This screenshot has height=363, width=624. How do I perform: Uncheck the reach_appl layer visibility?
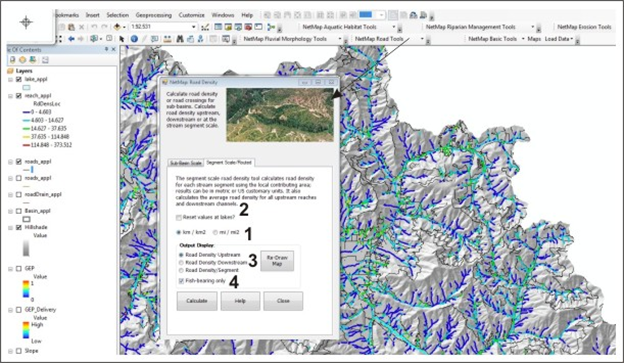(19, 96)
